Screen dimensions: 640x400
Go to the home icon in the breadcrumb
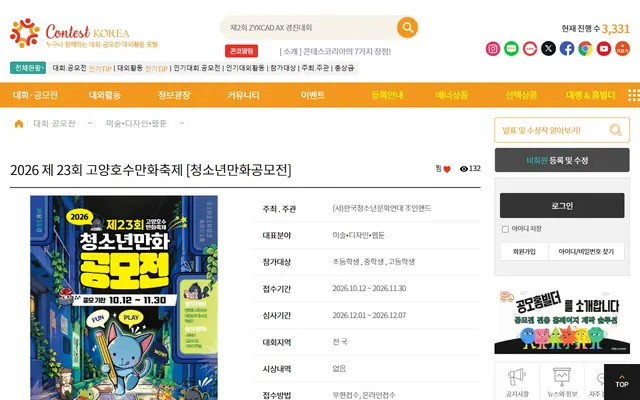tap(19, 124)
